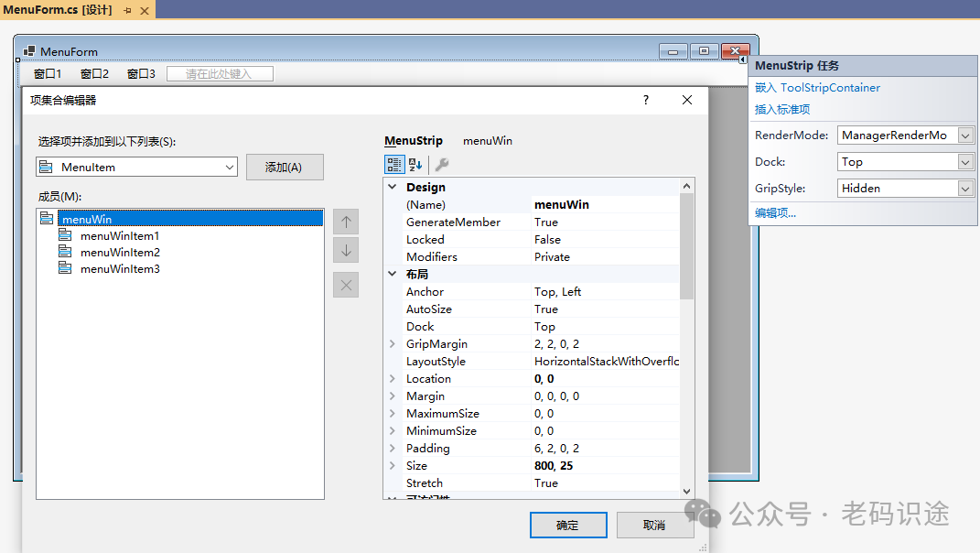Select menuWinItem2 in members list
Screen dimensions: 980x553
pyautogui.click(x=120, y=252)
